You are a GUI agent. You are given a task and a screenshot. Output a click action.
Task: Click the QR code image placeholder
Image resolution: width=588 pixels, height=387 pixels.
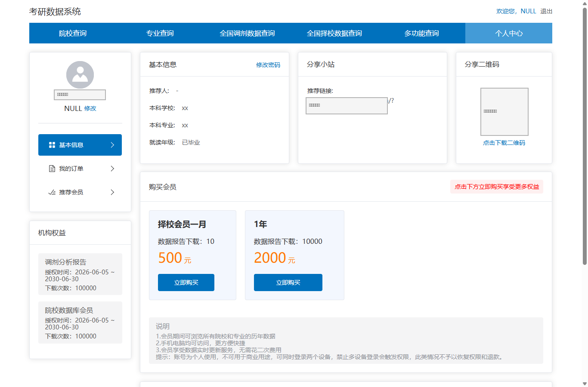point(504,112)
